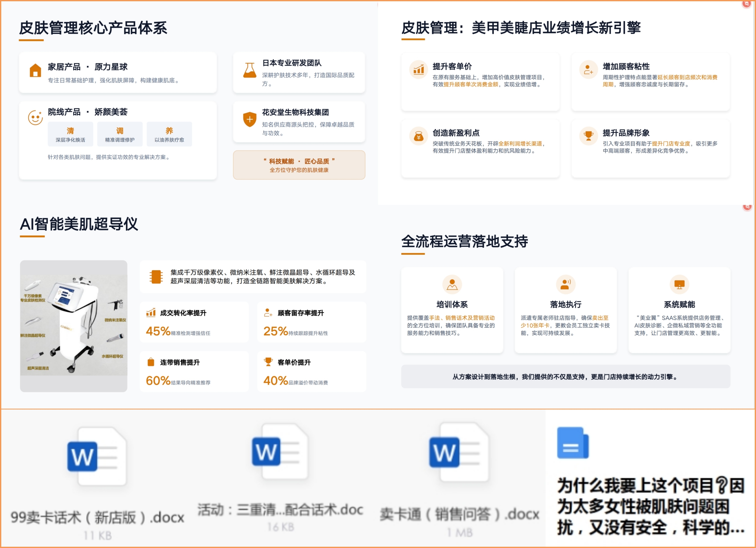Viewport: 756px width, 548px height.
Task: Select the 调 精准调理修护 tile
Action: (120, 134)
